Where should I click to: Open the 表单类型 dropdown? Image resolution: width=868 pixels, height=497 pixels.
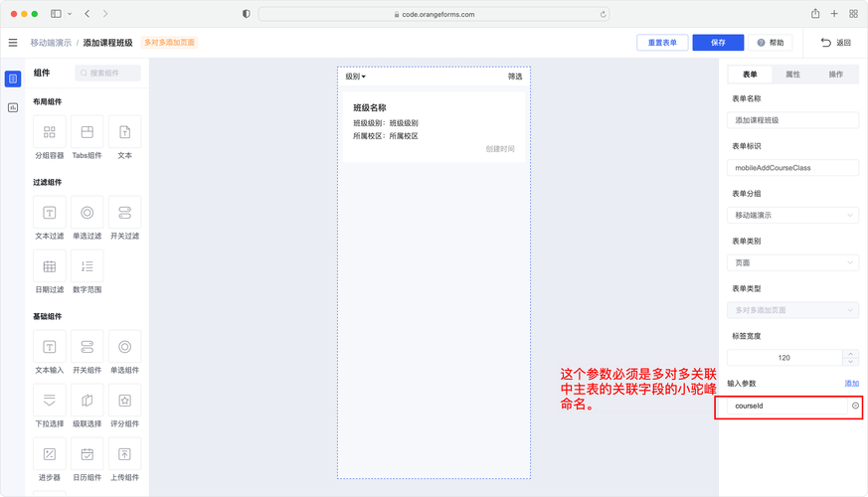792,310
